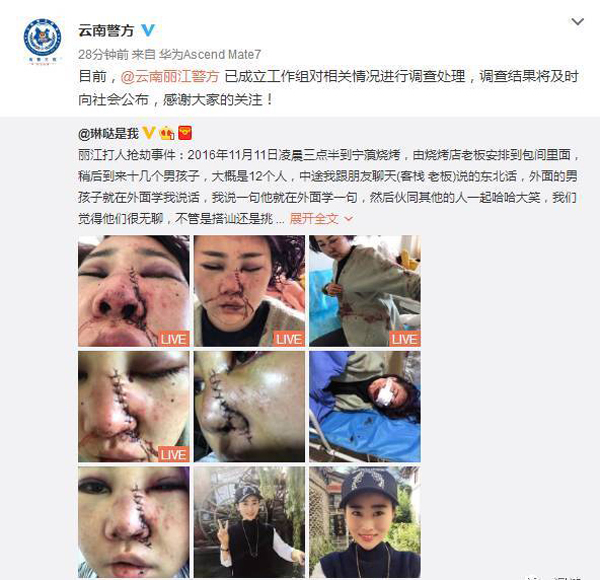This screenshot has height=580, width=600.
Task: Click the LIVE badge on the second photo
Action: (289, 339)
